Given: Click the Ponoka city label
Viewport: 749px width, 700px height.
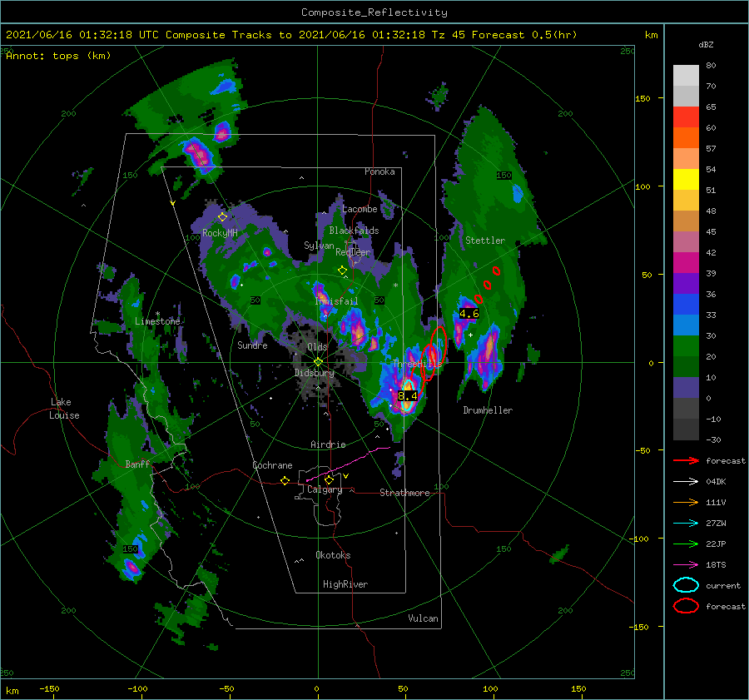Looking at the screenshot, I should click(x=379, y=171).
